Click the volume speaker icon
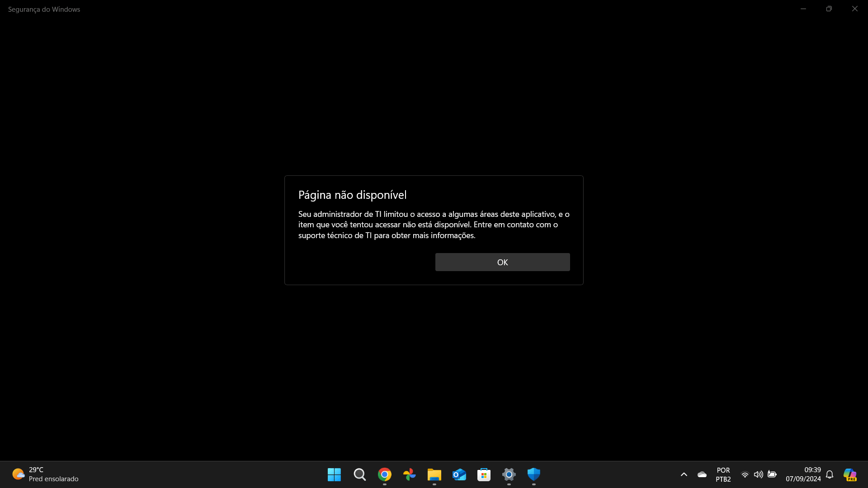868x488 pixels. (759, 474)
